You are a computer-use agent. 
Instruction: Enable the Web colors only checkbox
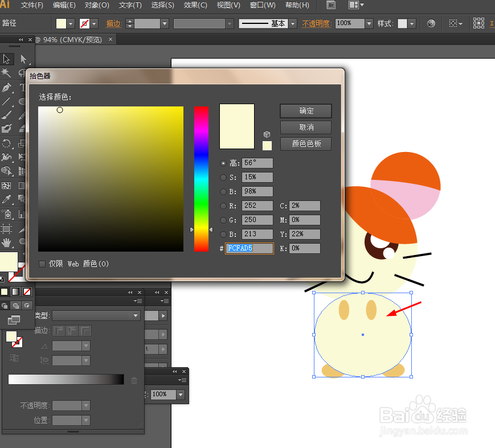point(42,264)
